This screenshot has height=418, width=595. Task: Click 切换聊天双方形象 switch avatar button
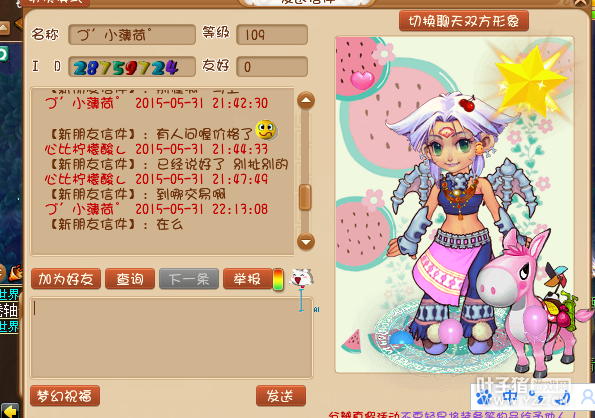pyautogui.click(x=464, y=21)
